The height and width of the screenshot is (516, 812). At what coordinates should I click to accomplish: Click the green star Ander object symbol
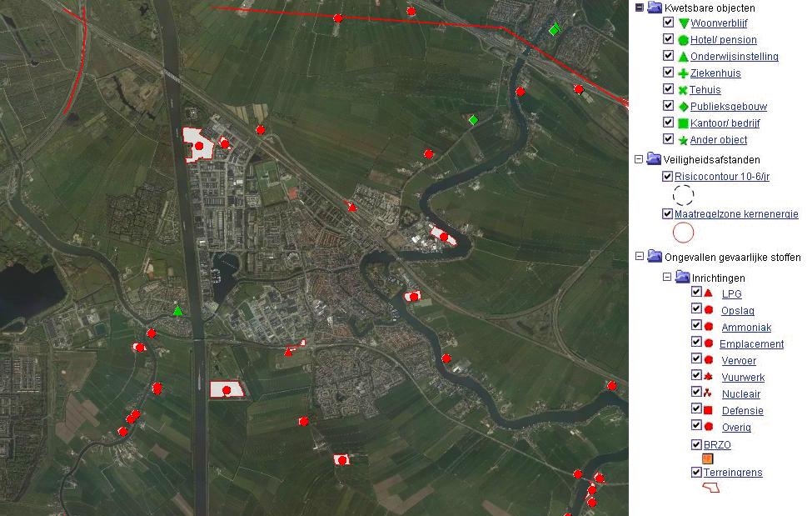683,140
